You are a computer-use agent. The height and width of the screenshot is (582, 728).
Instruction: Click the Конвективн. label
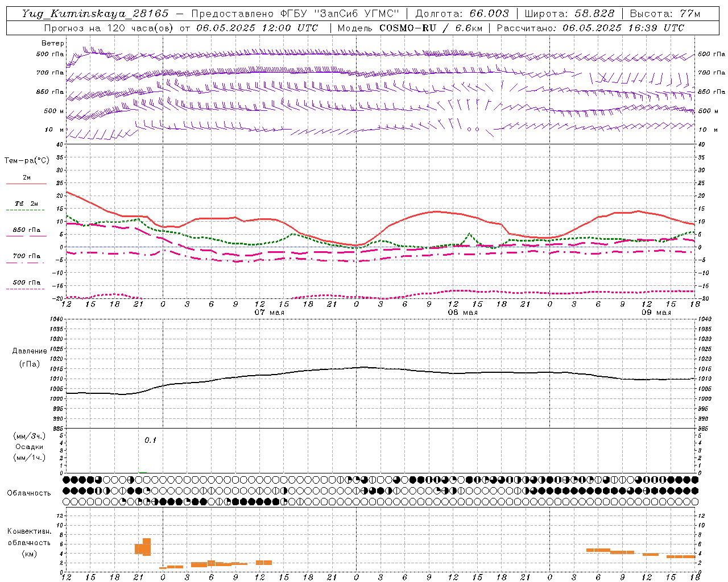tap(29, 531)
